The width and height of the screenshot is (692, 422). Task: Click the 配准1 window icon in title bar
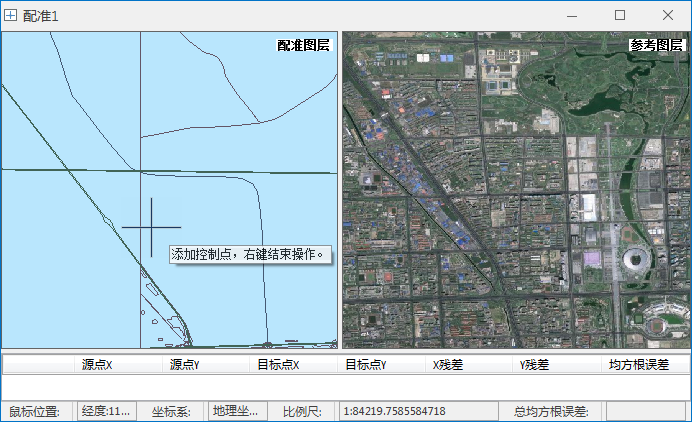(x=11, y=16)
